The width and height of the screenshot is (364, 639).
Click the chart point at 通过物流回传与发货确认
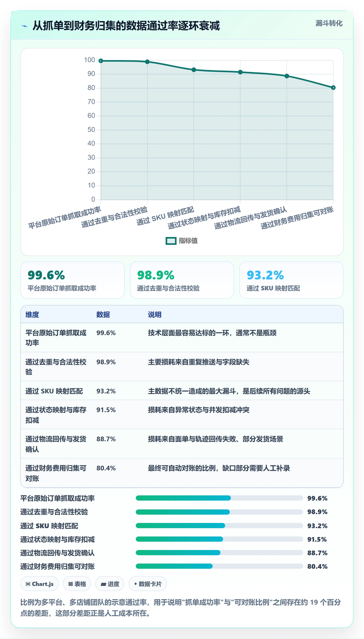pyautogui.click(x=287, y=76)
